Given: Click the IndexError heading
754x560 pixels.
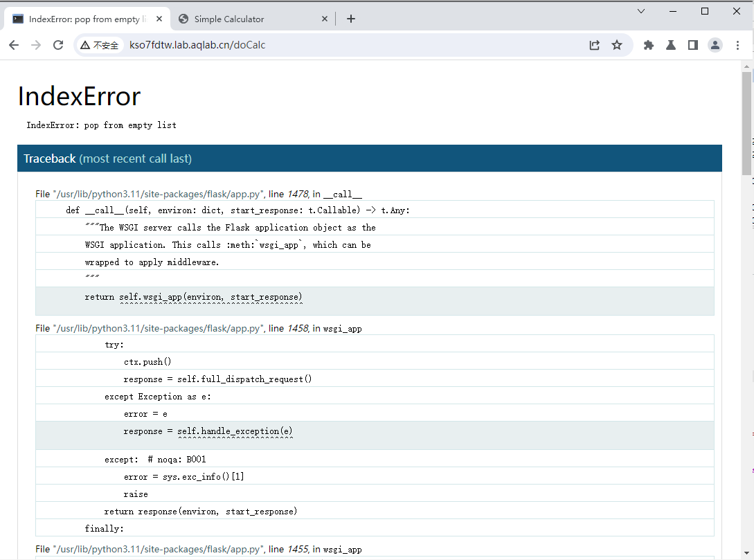Looking at the screenshot, I should 80,96.
